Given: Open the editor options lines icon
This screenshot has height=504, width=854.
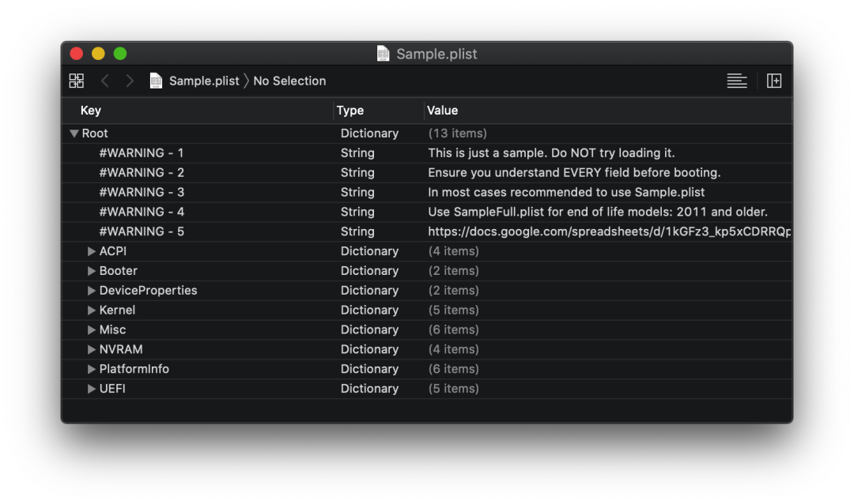Looking at the screenshot, I should [737, 81].
